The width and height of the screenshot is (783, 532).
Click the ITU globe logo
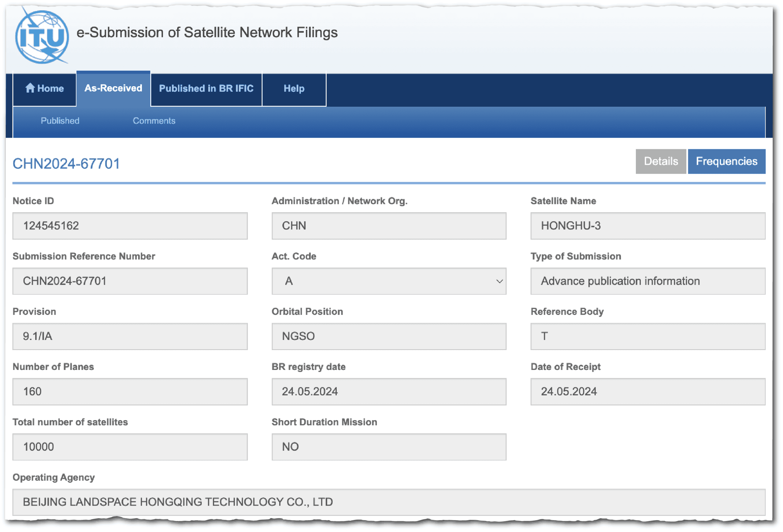click(x=42, y=36)
